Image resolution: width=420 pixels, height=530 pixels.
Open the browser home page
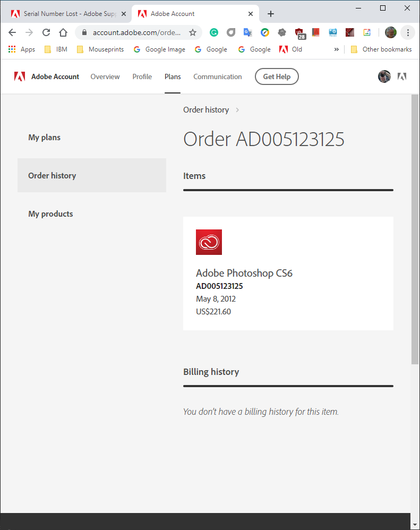click(63, 32)
